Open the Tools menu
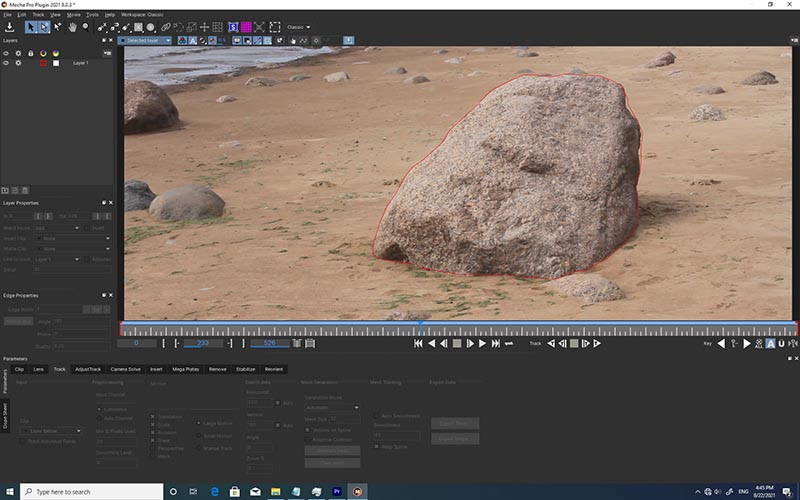This screenshot has width=800, height=500. (92, 15)
